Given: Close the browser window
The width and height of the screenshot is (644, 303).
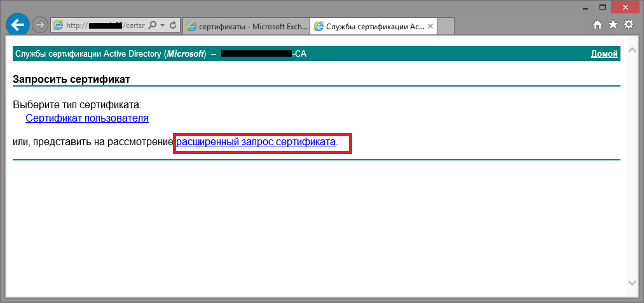Looking at the screenshot, I should [x=626, y=7].
